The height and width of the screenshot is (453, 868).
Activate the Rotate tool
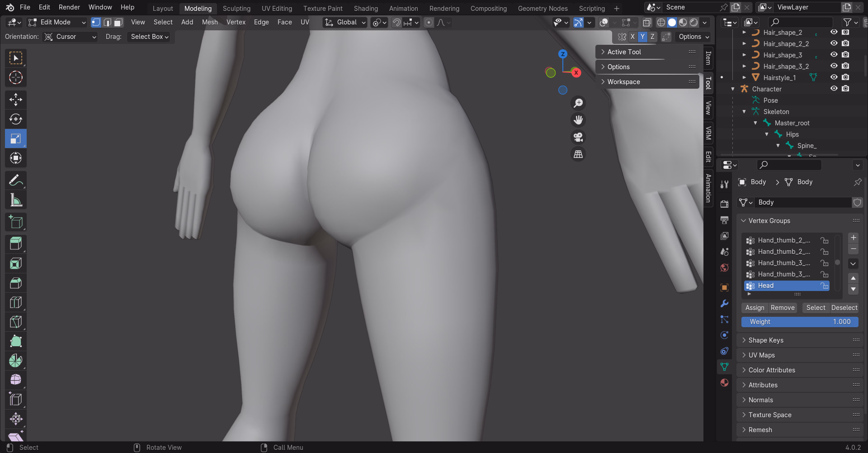point(16,119)
